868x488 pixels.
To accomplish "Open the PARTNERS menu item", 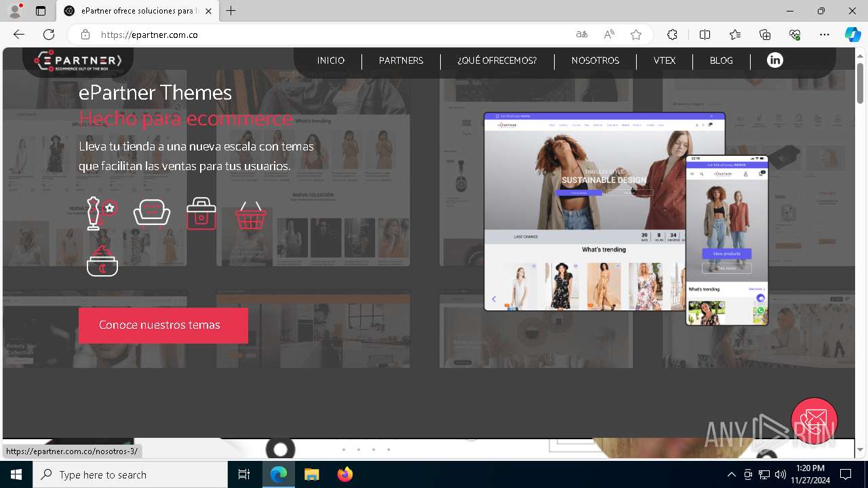I will 401,60.
